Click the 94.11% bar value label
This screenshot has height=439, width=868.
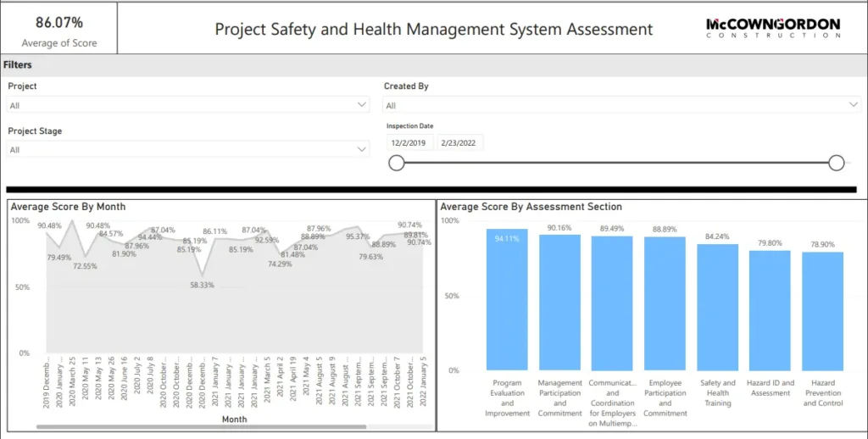507,239
